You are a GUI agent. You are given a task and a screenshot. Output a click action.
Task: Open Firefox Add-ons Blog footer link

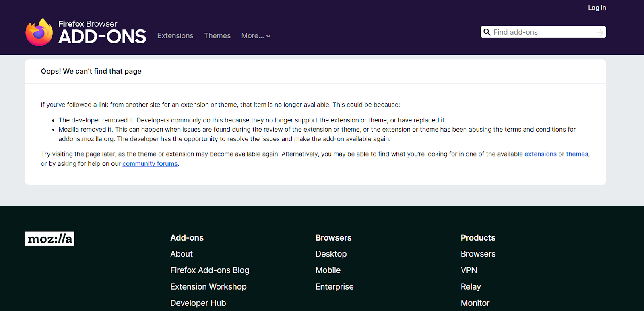tap(210, 270)
